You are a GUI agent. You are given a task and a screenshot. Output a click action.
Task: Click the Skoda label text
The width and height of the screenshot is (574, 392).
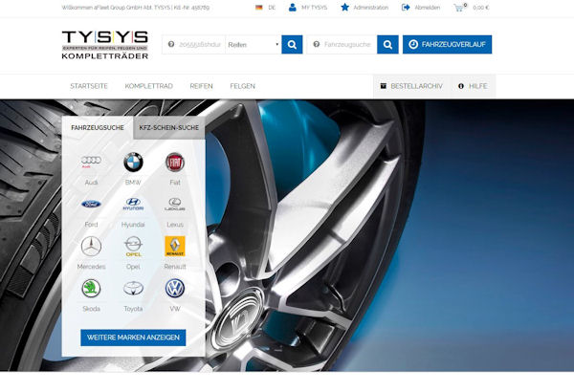91,309
